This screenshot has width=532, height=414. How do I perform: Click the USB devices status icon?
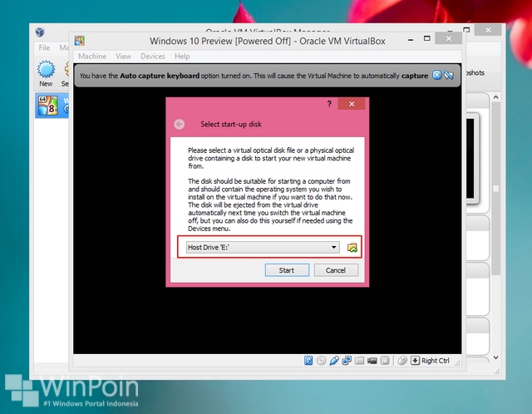tap(334, 361)
